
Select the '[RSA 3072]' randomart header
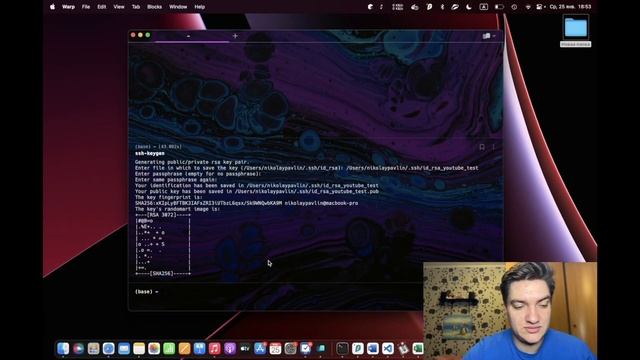click(x=162, y=215)
